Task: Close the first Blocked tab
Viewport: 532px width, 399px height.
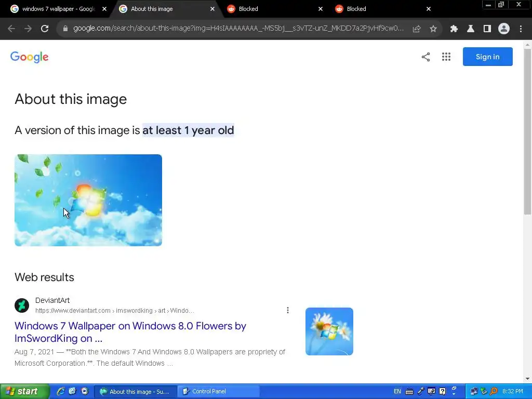Action: (321, 9)
